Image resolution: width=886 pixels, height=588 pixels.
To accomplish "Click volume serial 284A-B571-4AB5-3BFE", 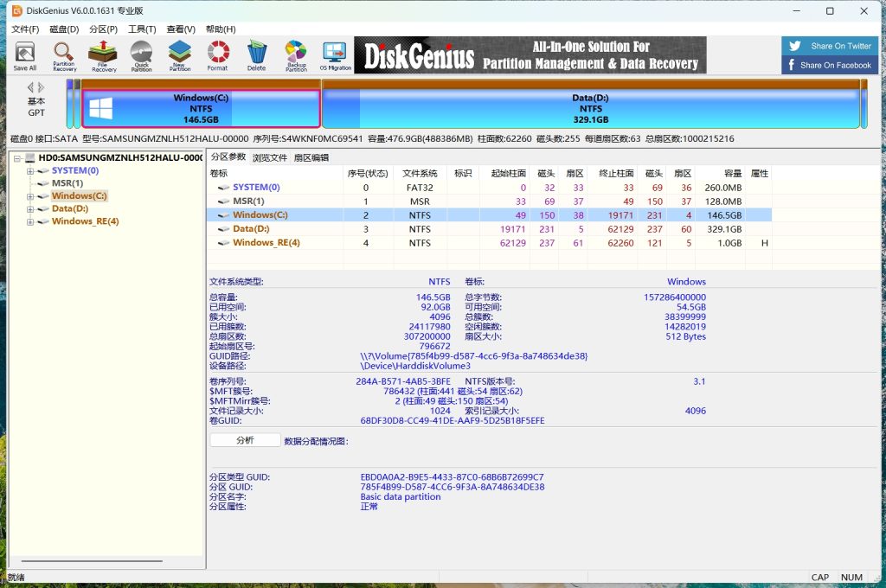I will [x=403, y=382].
